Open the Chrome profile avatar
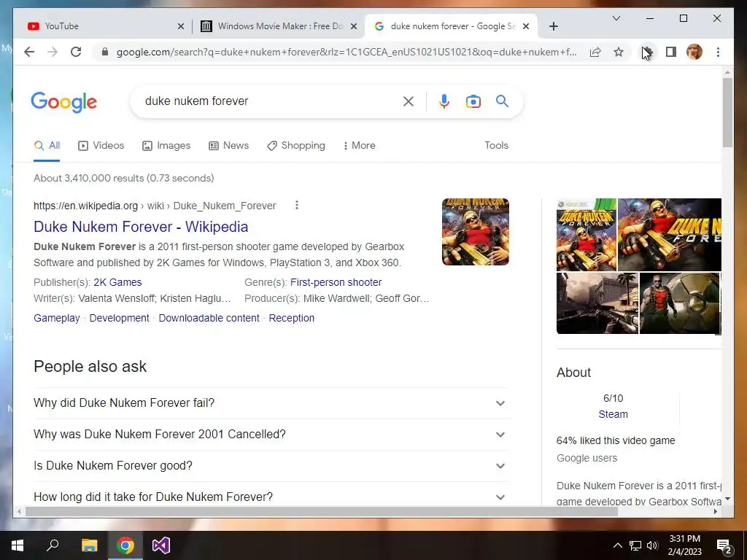Viewport: 747px width, 560px height. [694, 52]
